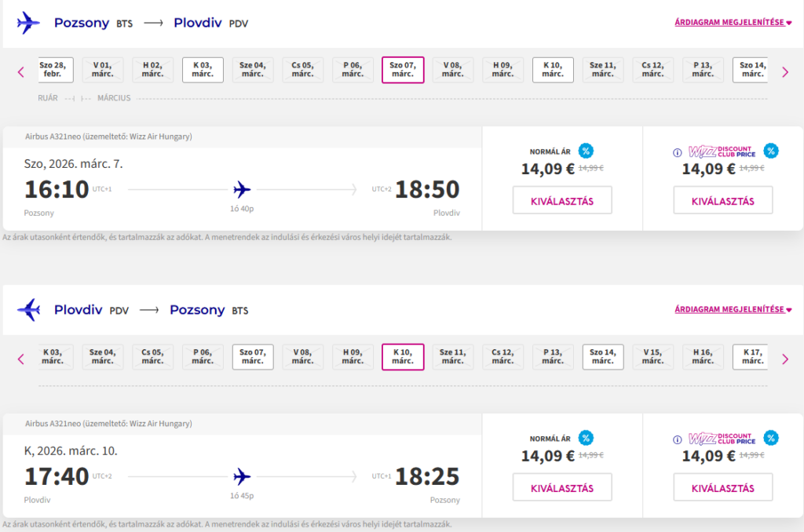The height and width of the screenshot is (532, 804).
Task: Show later dates in outbound date strip
Action: pos(784,72)
